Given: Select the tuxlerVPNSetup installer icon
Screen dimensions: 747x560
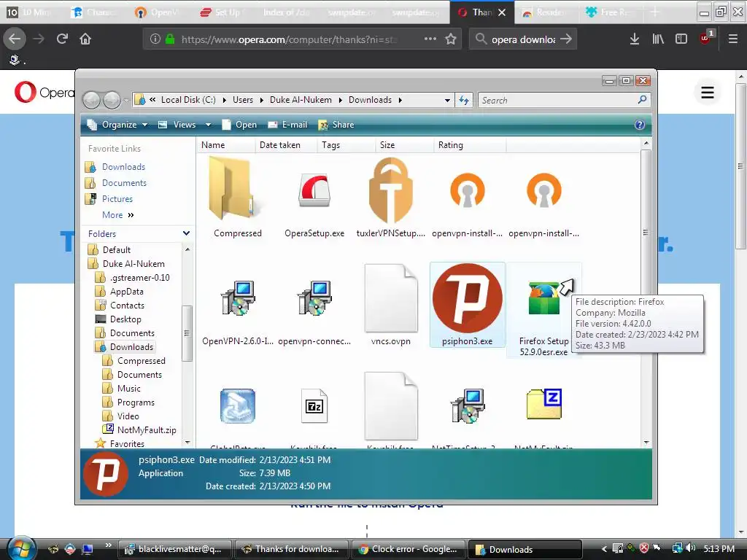Looking at the screenshot, I should 391,190.
